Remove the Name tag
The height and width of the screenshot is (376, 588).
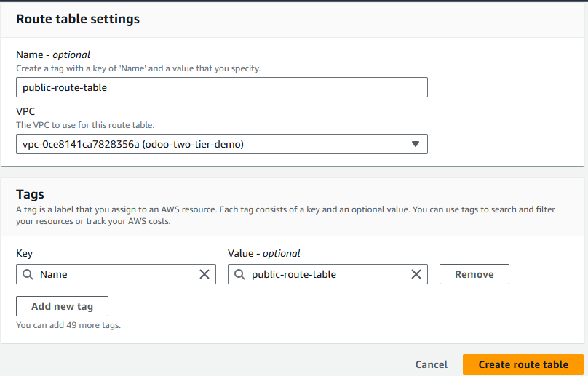[474, 274]
